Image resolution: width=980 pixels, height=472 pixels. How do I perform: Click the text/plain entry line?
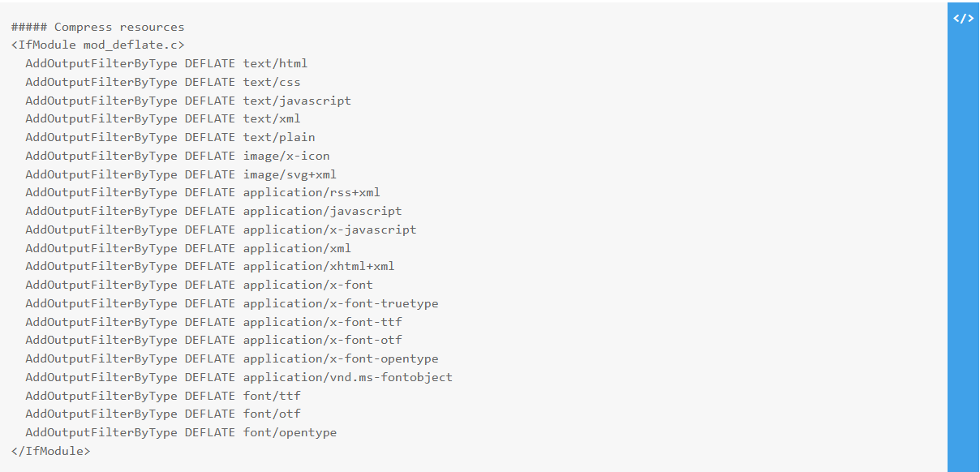(170, 137)
